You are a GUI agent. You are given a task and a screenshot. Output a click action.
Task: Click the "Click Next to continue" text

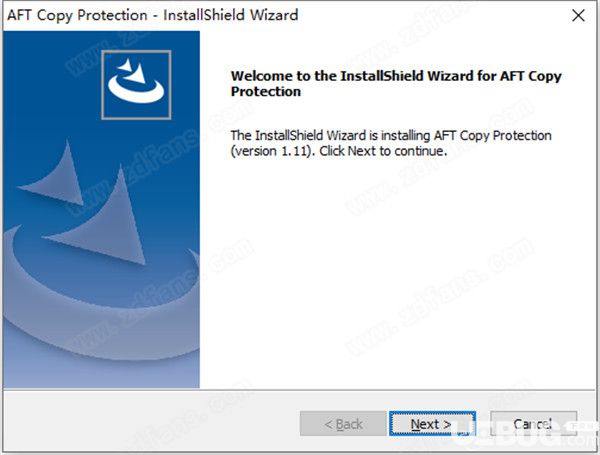point(383,151)
